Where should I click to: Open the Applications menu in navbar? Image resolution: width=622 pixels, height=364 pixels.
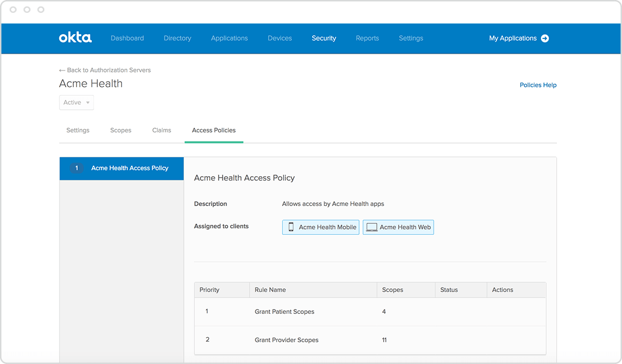coord(229,38)
